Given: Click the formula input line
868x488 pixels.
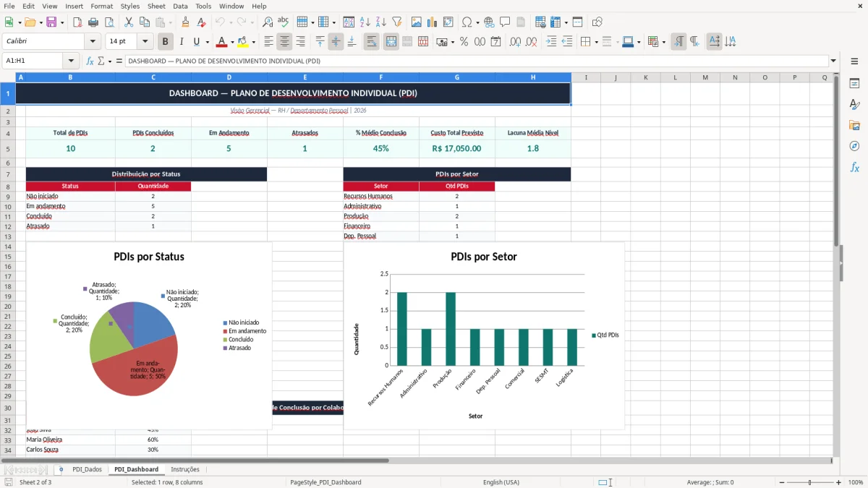Looking at the screenshot, I should click(x=476, y=61).
